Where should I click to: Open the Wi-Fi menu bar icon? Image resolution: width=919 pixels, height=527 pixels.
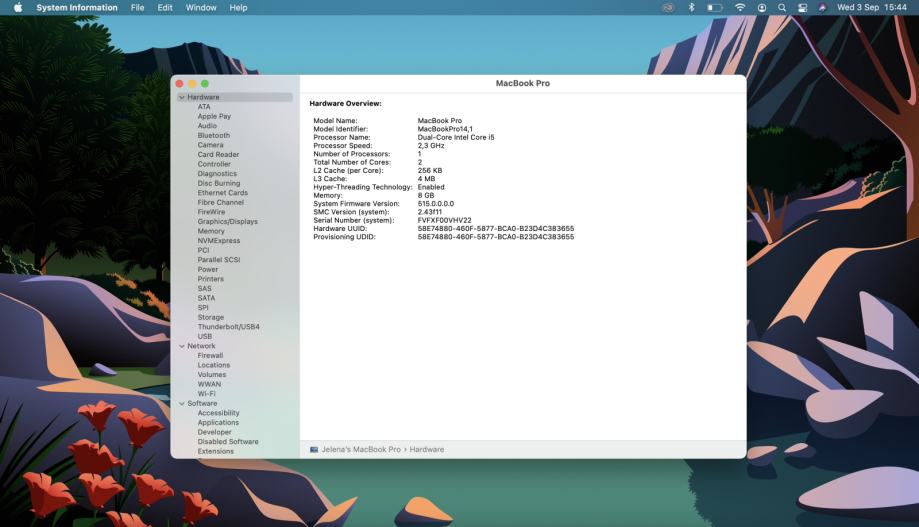[740, 7]
